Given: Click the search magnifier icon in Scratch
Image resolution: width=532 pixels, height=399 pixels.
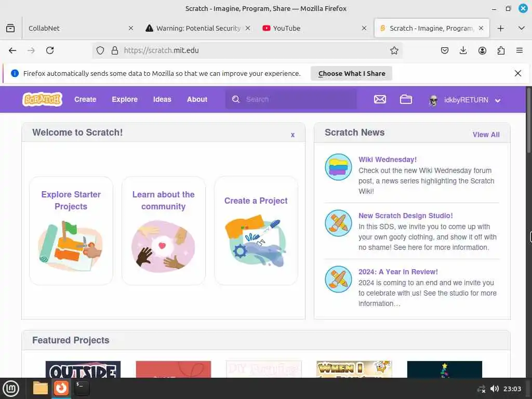Looking at the screenshot, I should [x=236, y=99].
